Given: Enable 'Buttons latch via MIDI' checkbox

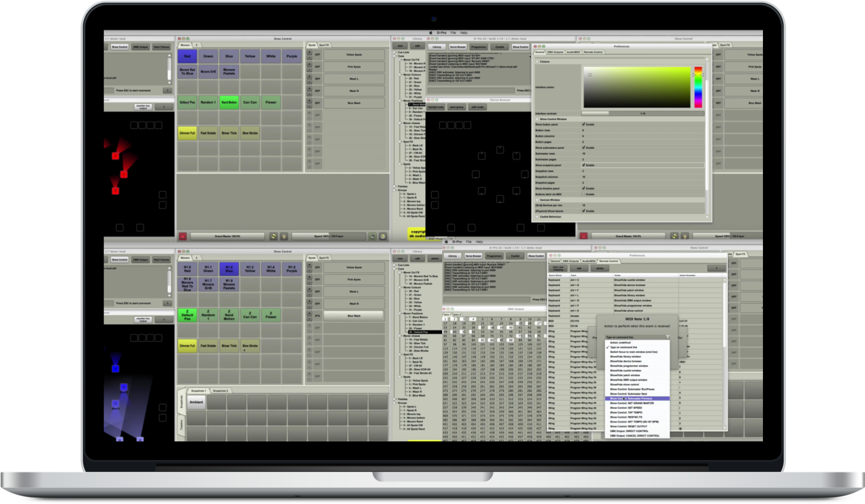Looking at the screenshot, I should tap(584, 194).
